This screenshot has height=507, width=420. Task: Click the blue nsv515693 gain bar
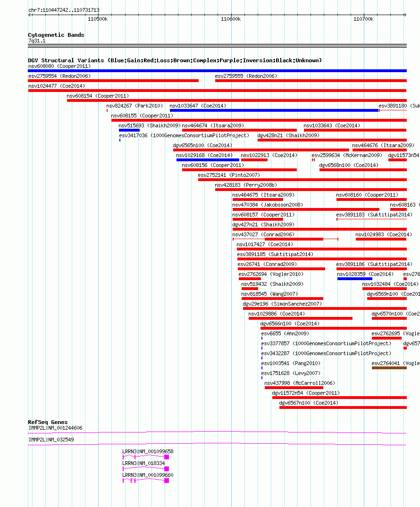(x=129, y=130)
